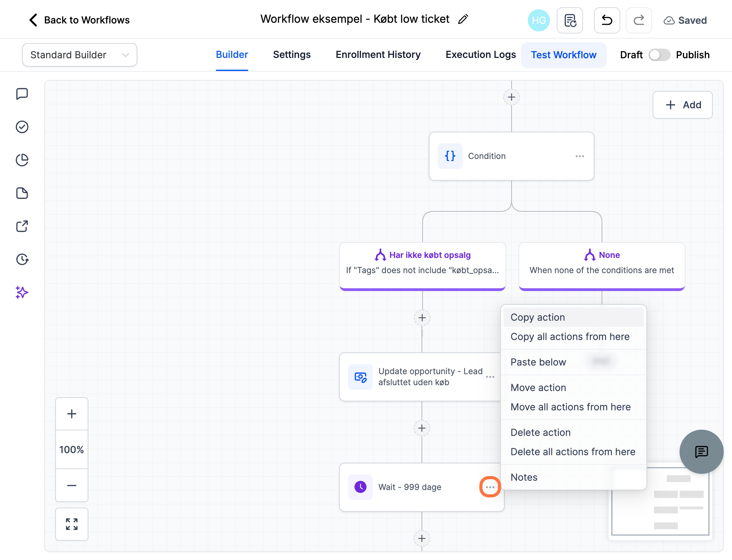
Task: Open the clock history sidebar icon
Action: (22, 259)
